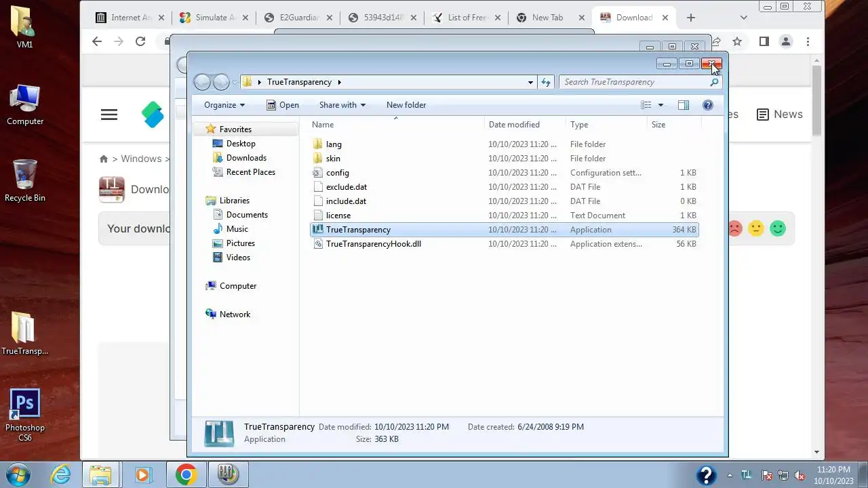868x488 pixels.
Task: Sort by Date modified column
Action: [x=526, y=125]
